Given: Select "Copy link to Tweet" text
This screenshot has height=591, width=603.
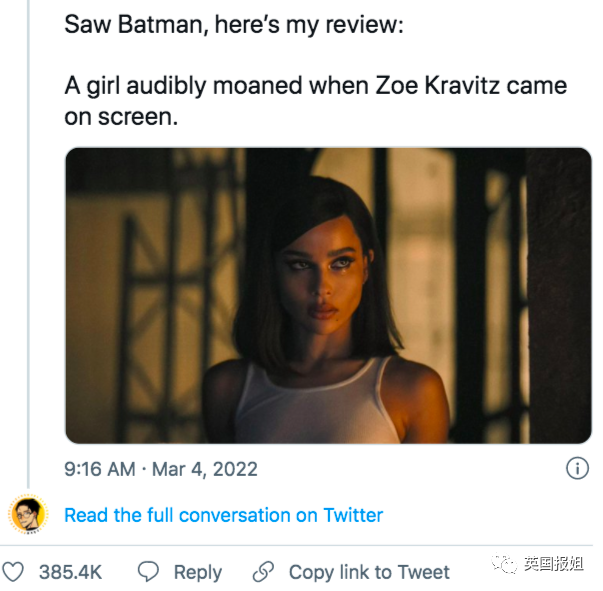Looking at the screenshot, I should 369,572.
